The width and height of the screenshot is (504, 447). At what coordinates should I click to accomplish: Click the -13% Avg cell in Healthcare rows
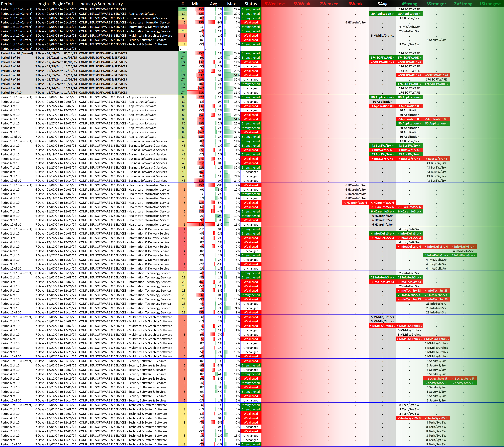click(x=219, y=225)
